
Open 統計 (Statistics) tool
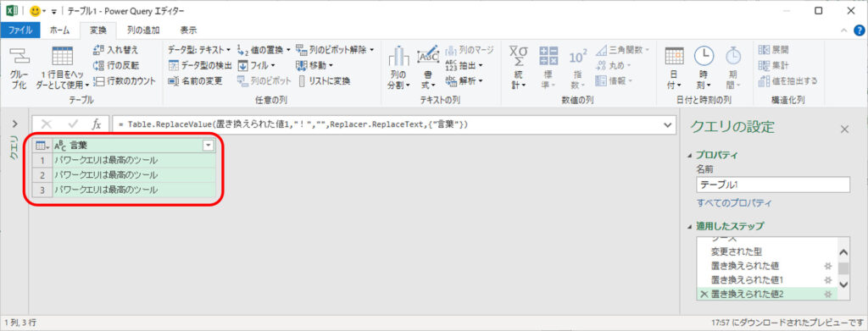tap(518, 68)
